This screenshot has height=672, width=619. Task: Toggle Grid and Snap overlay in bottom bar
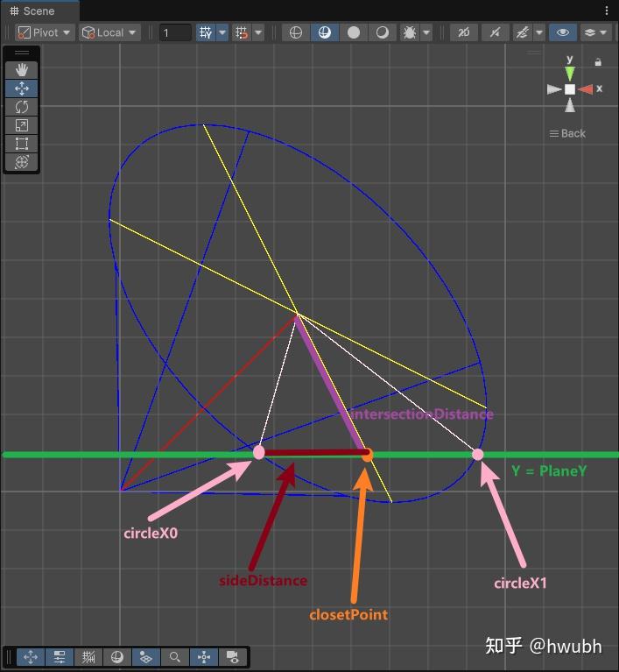88,657
